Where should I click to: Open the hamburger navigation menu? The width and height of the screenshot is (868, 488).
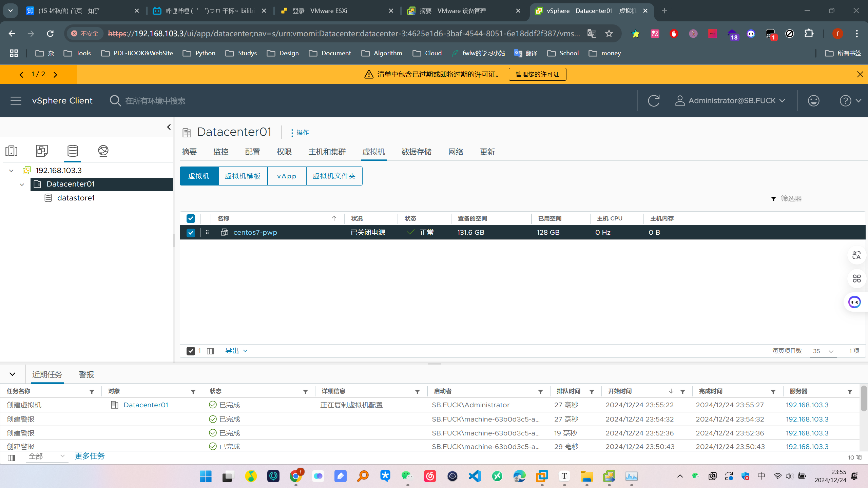16,101
